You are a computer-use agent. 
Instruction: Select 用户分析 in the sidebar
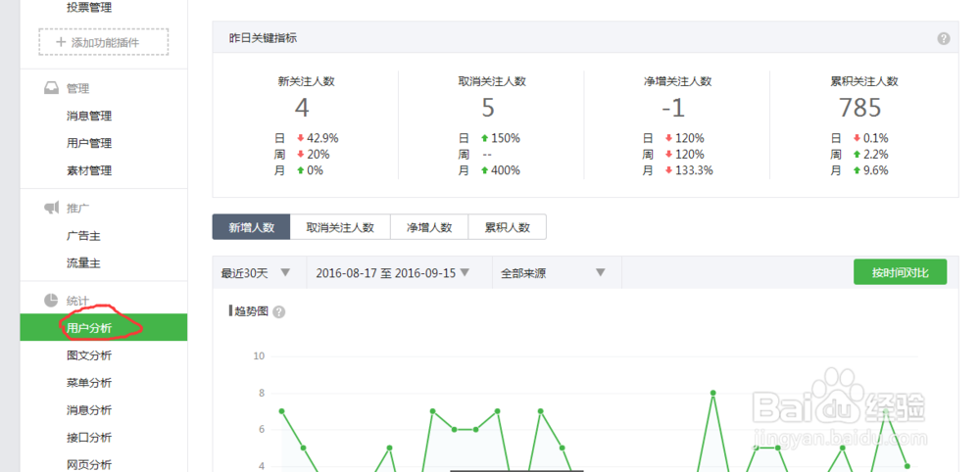pyautogui.click(x=104, y=328)
